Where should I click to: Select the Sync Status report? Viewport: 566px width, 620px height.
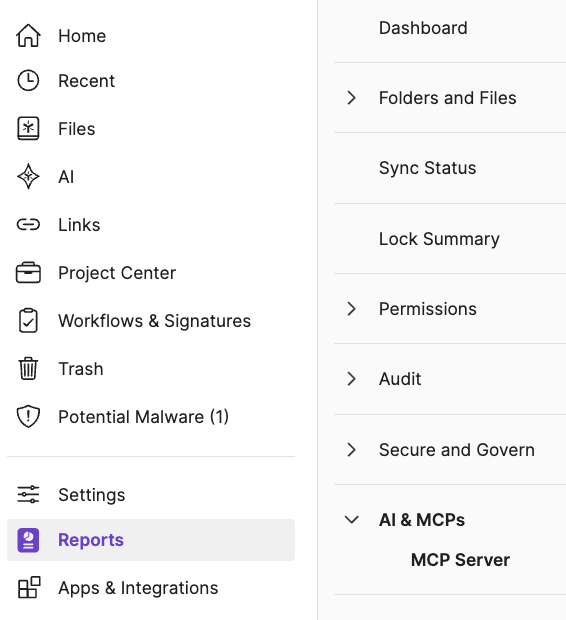[x=427, y=168]
